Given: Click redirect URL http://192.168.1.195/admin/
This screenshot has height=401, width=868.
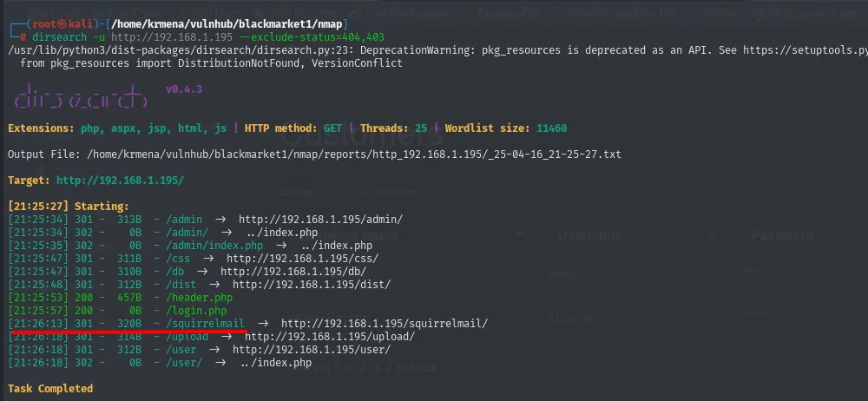Looking at the screenshot, I should (x=320, y=220).
